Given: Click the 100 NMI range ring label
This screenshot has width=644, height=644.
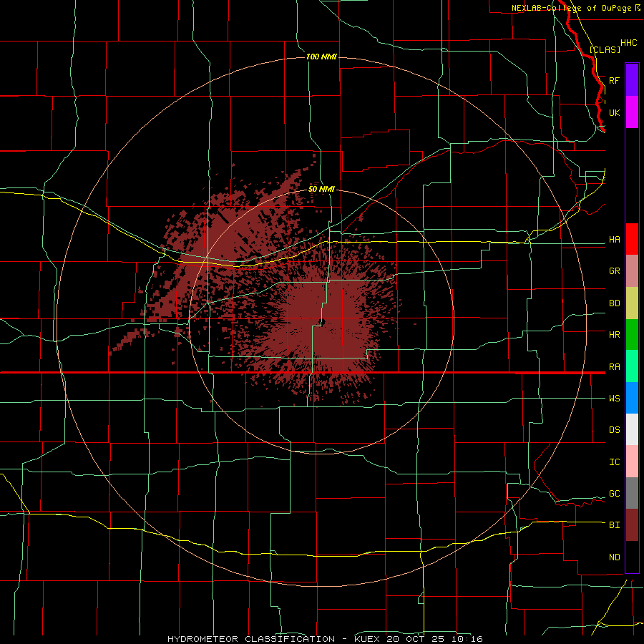Looking at the screenshot, I should click(321, 57).
